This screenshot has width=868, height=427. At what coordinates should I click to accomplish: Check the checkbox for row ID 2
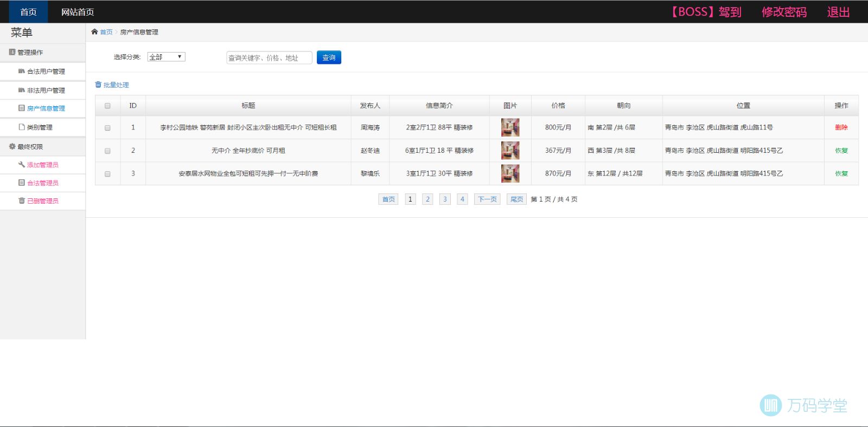point(107,151)
